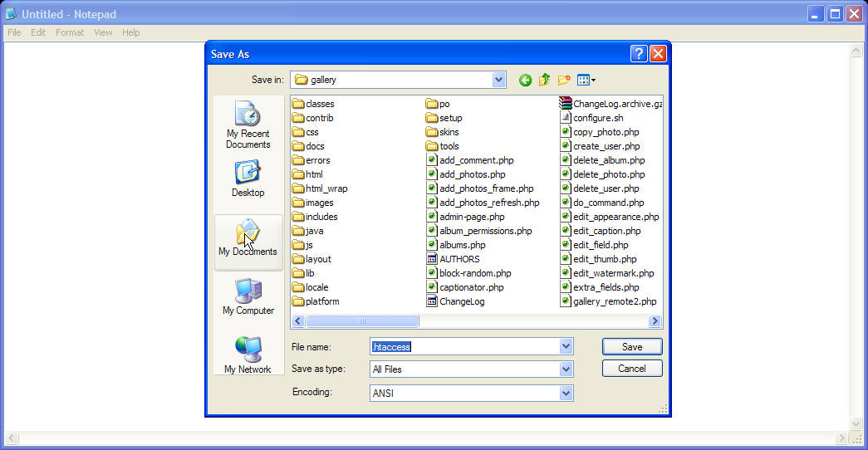The image size is (868, 450).
Task: Click the file list horizontal scrollbar thumb
Action: tap(362, 321)
